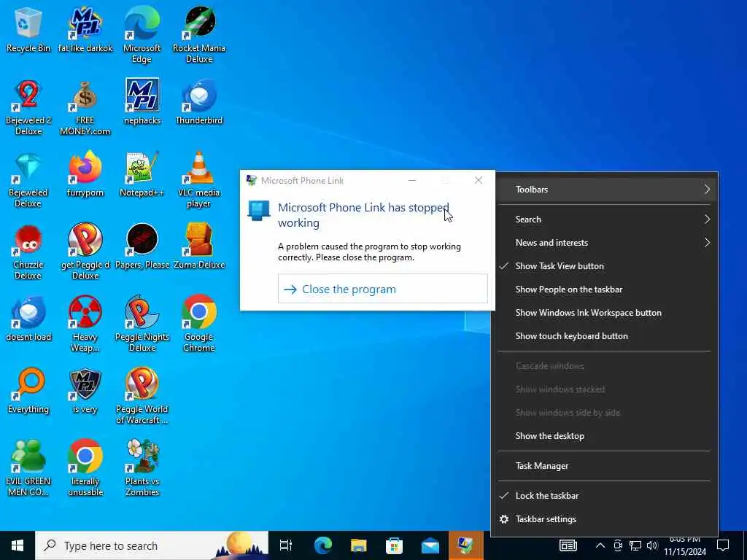This screenshot has width=747, height=560.
Task: Launch Microsoft Edge from the taskbar
Action: [322, 545]
